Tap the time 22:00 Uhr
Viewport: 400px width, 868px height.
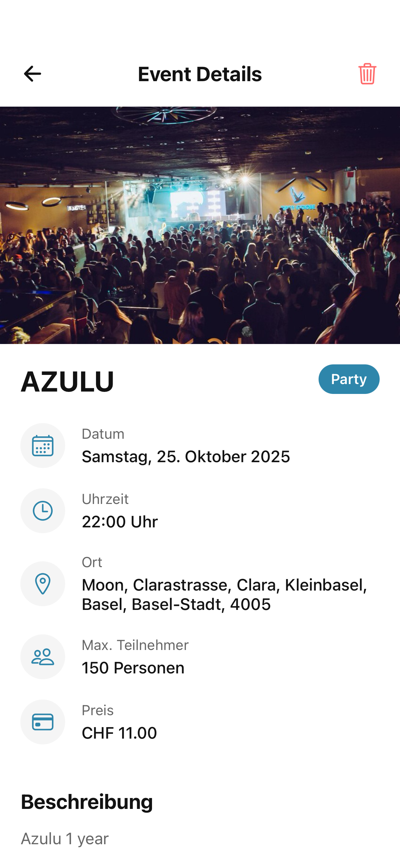point(120,522)
